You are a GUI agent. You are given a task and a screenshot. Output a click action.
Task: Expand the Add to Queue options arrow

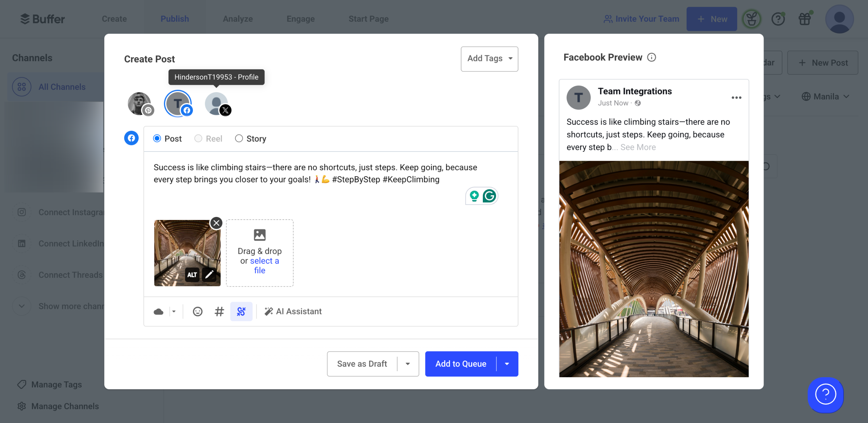[x=507, y=364]
